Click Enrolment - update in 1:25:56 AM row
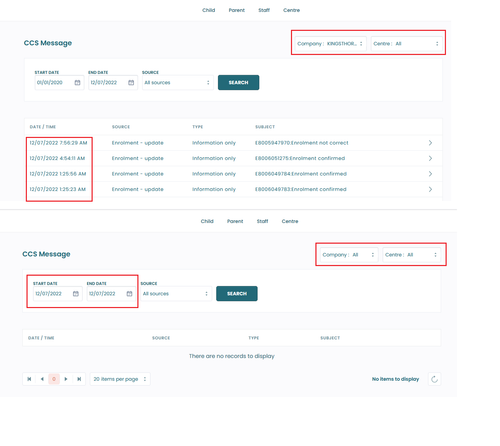The image size is (500, 446). coord(138,174)
